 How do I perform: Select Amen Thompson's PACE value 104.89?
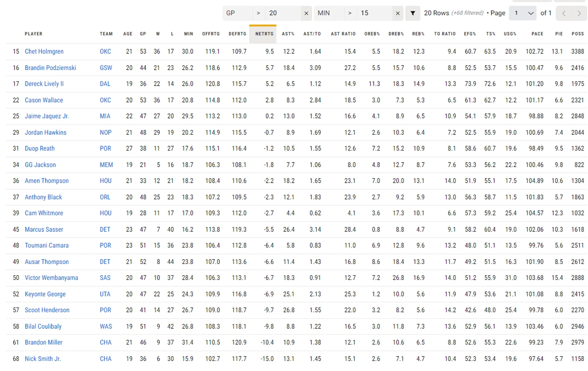point(534,181)
